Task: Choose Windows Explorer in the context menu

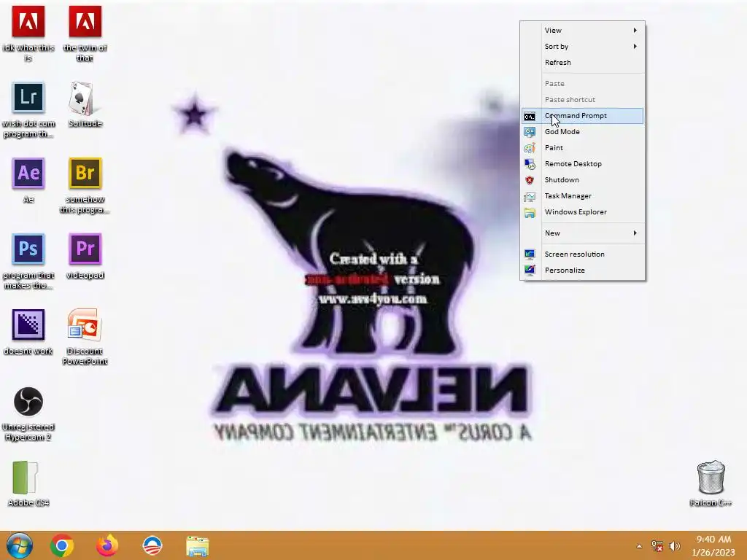Action: click(582, 212)
